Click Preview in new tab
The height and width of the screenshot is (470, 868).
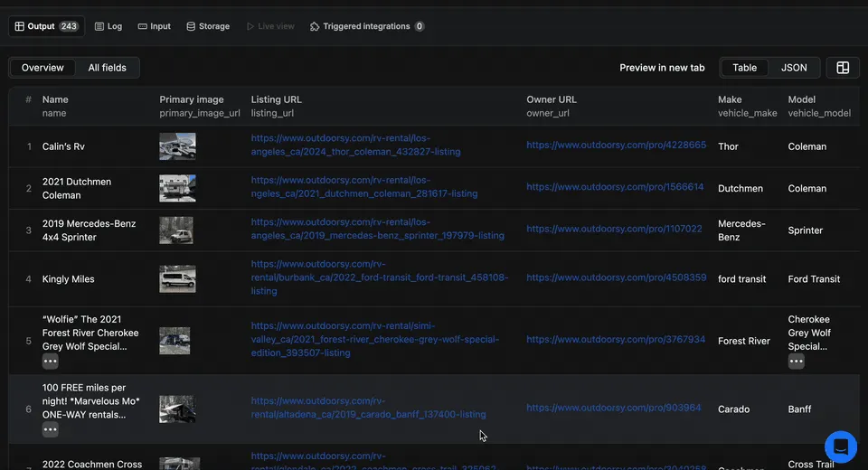[662, 68]
